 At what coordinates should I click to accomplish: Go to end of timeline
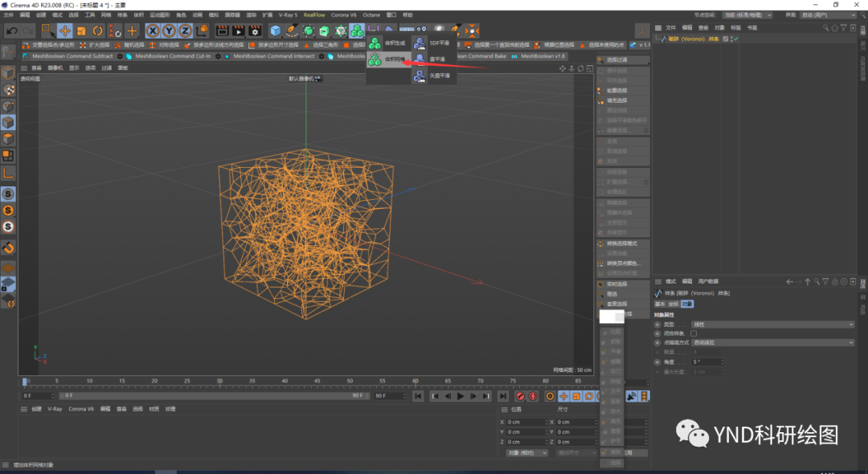(x=502, y=396)
